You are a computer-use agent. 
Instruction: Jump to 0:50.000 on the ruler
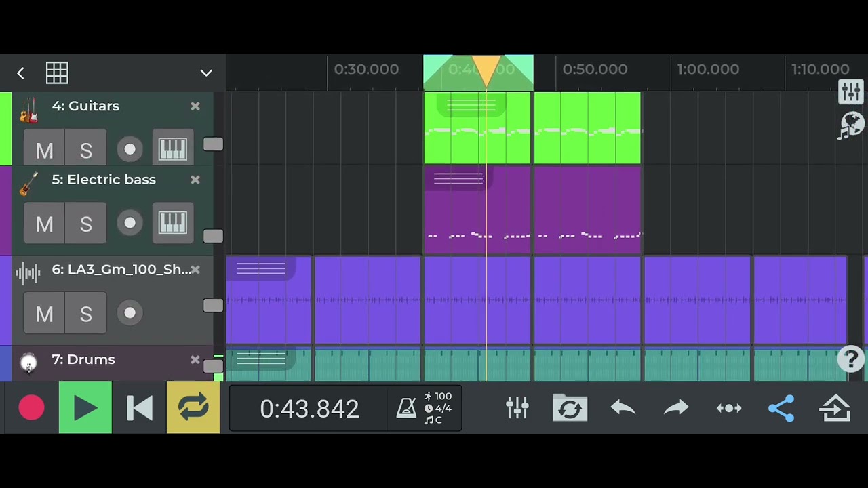595,69
